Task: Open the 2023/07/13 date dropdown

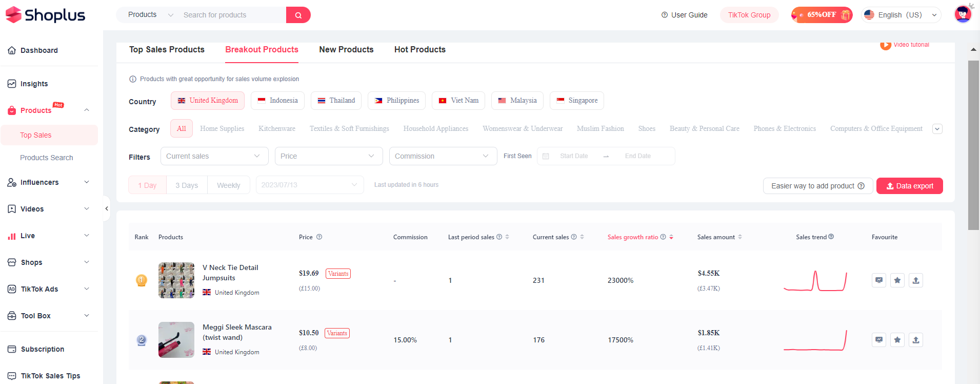Action: coord(310,185)
